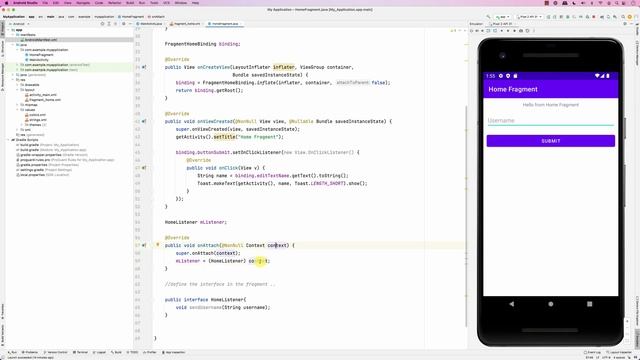The width and height of the screenshot is (640, 360).
Task: Open the Refactor menu
Action: [x=114, y=3]
